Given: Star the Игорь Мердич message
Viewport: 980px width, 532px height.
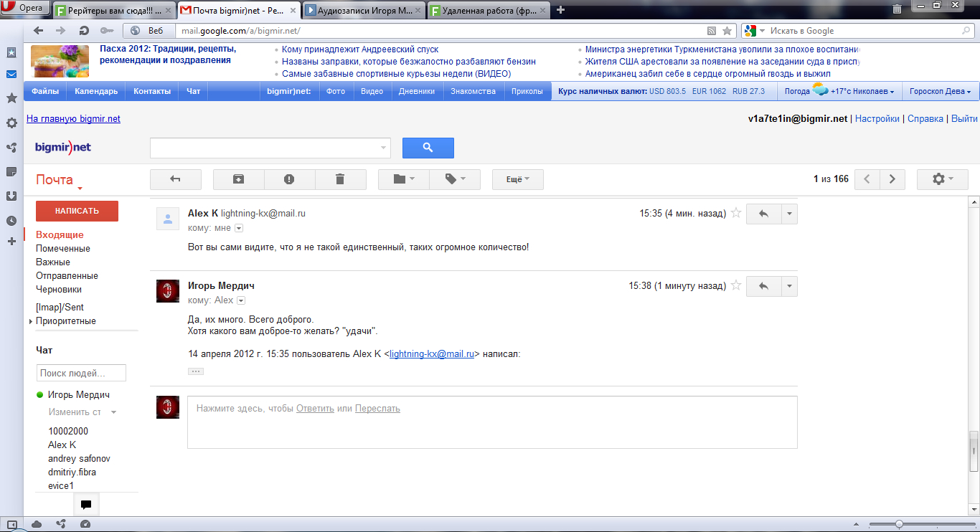Looking at the screenshot, I should (735, 286).
